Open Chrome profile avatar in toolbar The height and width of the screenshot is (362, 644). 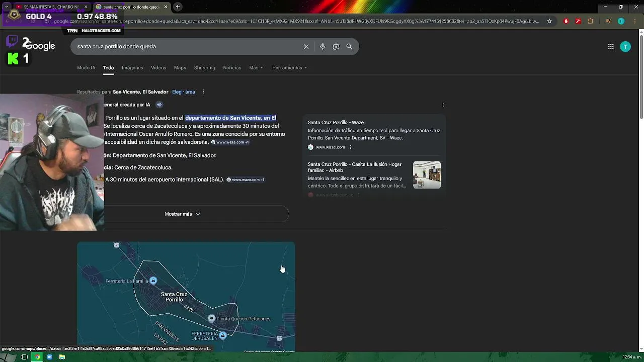(621, 21)
